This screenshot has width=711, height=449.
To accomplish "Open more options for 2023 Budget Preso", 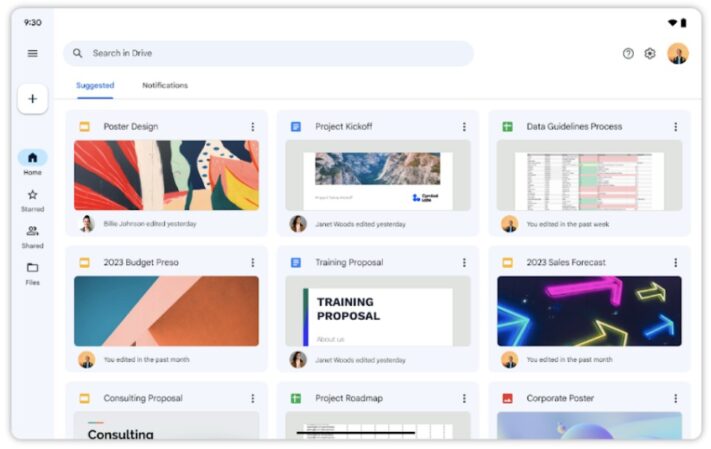I will (x=253, y=263).
